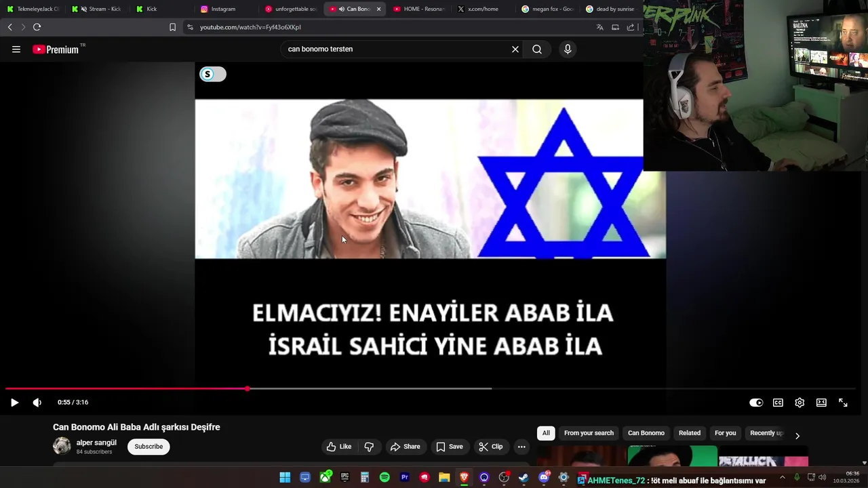Screen dimensions: 868x488
Task: Go back in browser
Action: (9, 27)
